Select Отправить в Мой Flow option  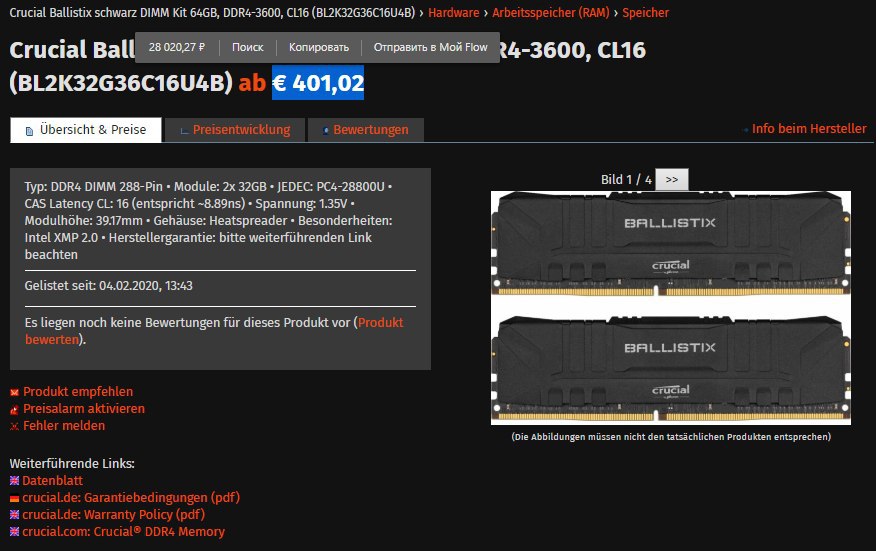point(430,48)
